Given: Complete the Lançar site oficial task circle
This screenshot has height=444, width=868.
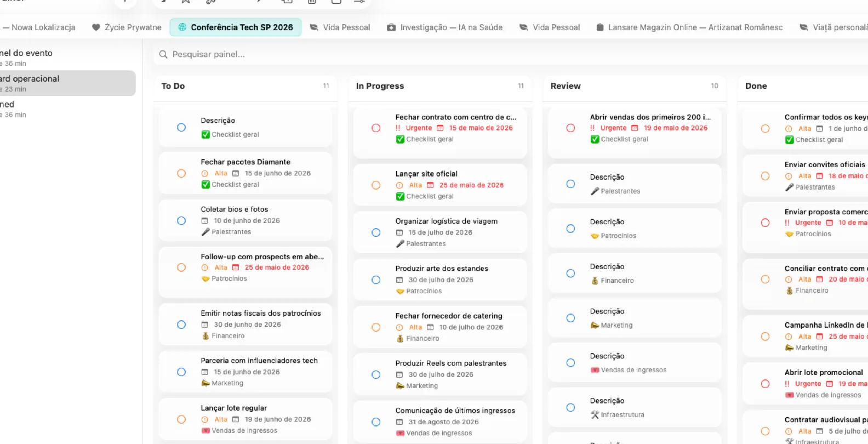Looking at the screenshot, I should [376, 185].
